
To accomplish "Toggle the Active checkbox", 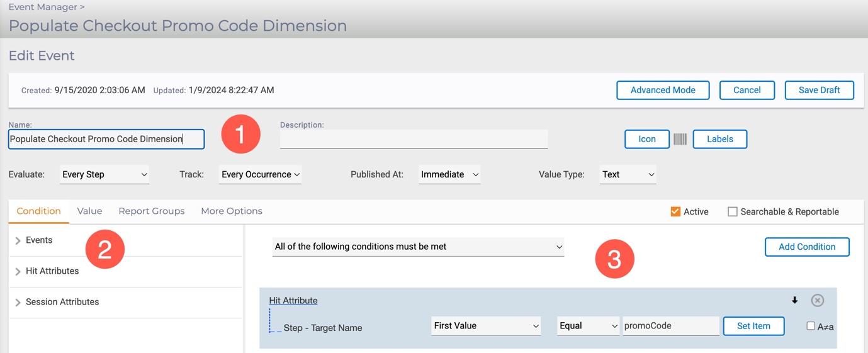I will 676,212.
